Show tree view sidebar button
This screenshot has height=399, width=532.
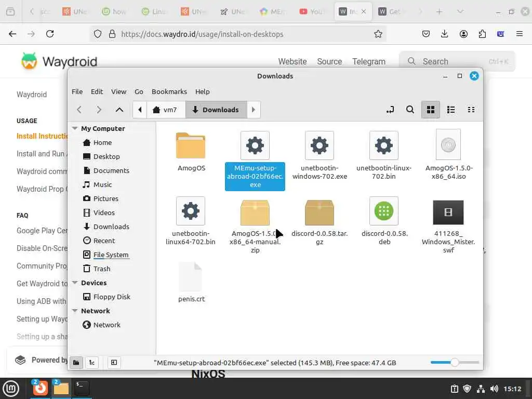pos(92,363)
